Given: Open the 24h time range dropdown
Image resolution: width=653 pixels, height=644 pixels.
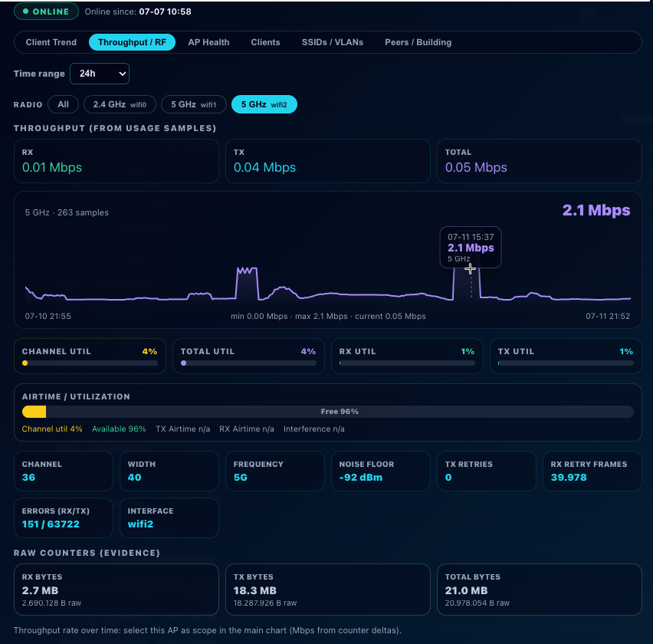Looking at the screenshot, I should pyautogui.click(x=100, y=74).
